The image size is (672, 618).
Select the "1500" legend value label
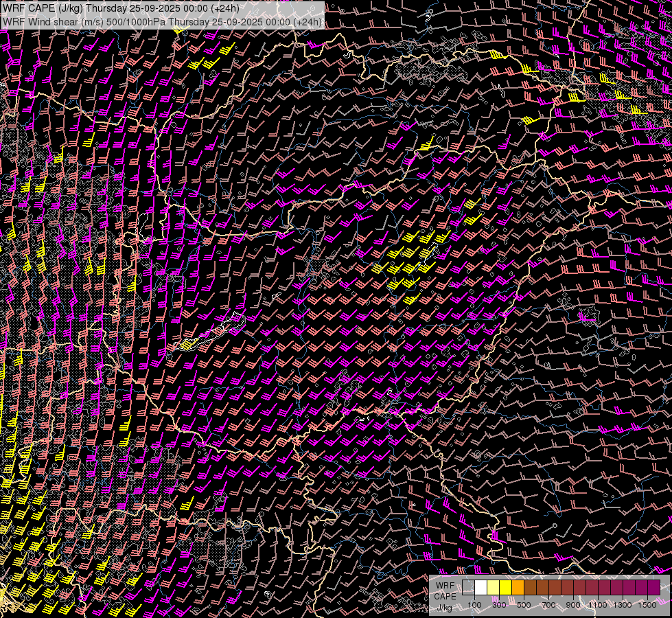(647, 605)
